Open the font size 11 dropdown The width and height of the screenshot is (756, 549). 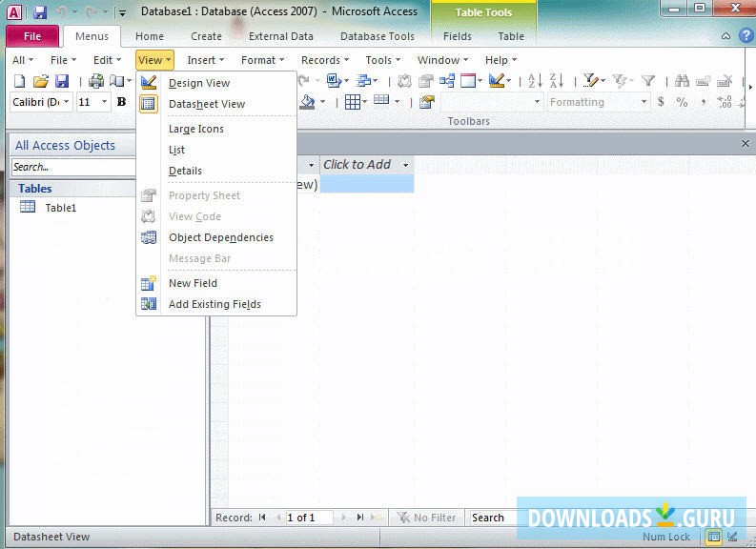105,102
